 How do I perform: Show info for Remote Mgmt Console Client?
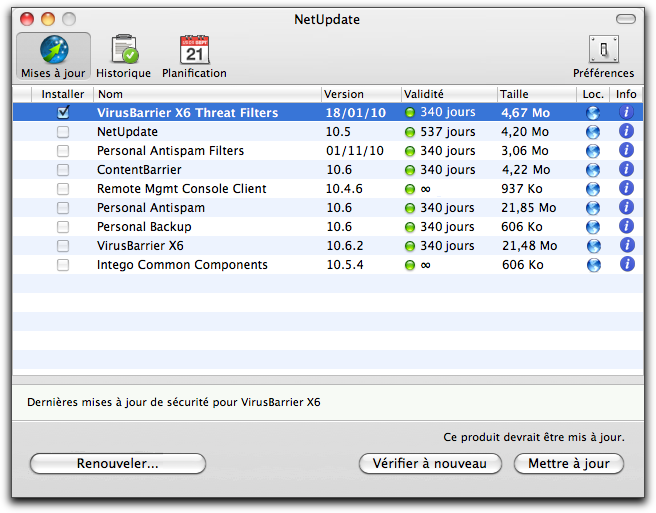pos(626,188)
